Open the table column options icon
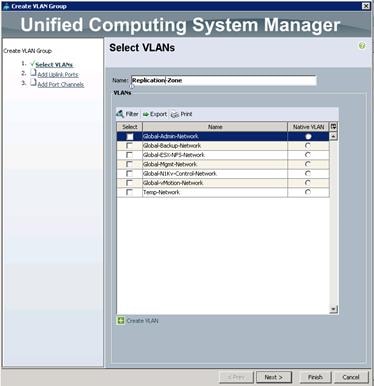This screenshot has height=386, width=374. (x=333, y=127)
